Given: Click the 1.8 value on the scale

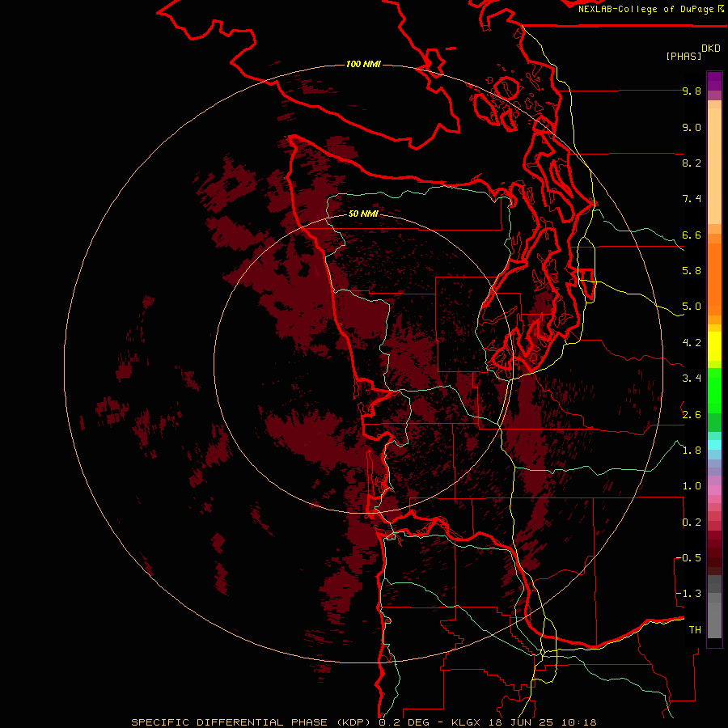Looking at the screenshot, I should coord(692,451).
